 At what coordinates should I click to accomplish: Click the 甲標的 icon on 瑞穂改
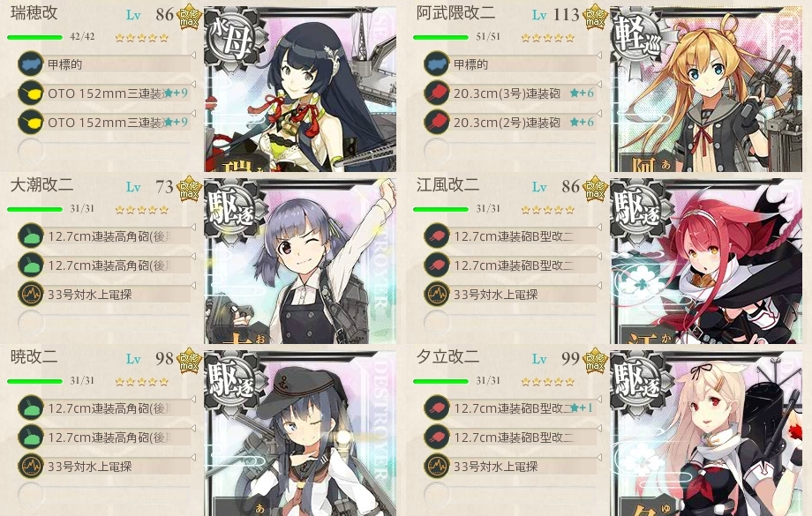[31, 64]
